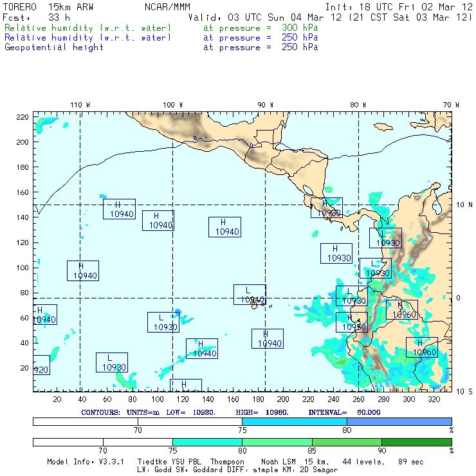Click the '85' tick label on lower colorbar
Viewport: 476px width, 476px height.
tap(312, 451)
